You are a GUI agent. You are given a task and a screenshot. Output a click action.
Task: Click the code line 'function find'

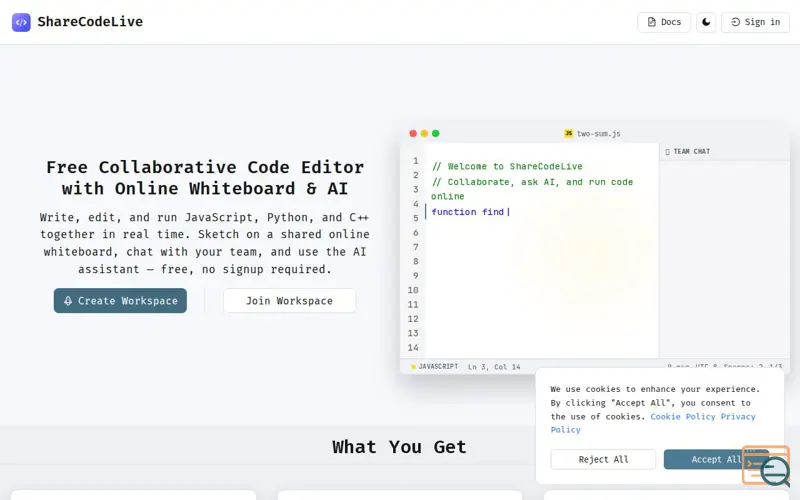(467, 212)
